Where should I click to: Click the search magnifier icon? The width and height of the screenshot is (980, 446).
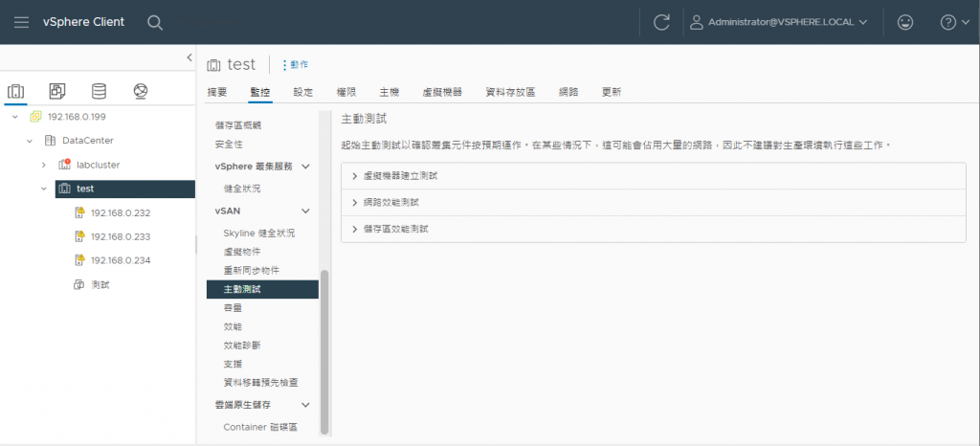155,22
